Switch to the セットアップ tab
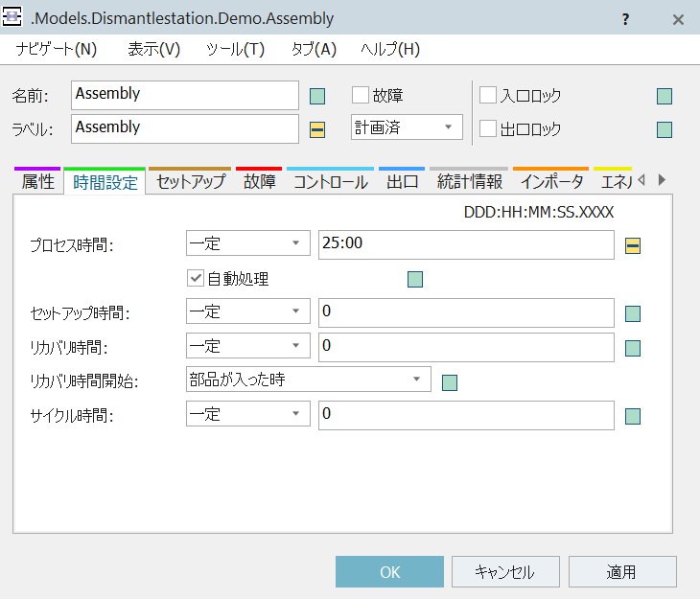Image resolution: width=700 pixels, height=599 pixels. point(191,182)
